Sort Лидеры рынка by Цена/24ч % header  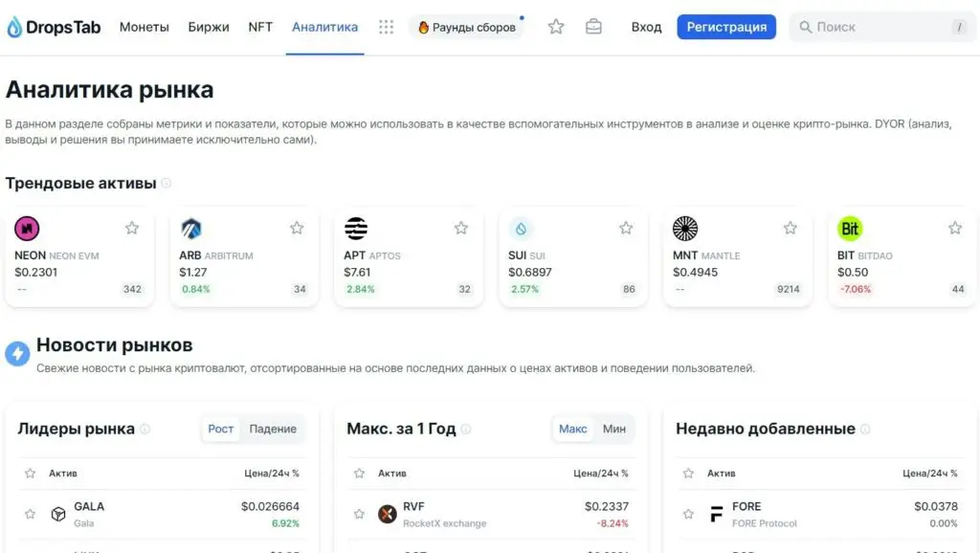[x=271, y=474]
